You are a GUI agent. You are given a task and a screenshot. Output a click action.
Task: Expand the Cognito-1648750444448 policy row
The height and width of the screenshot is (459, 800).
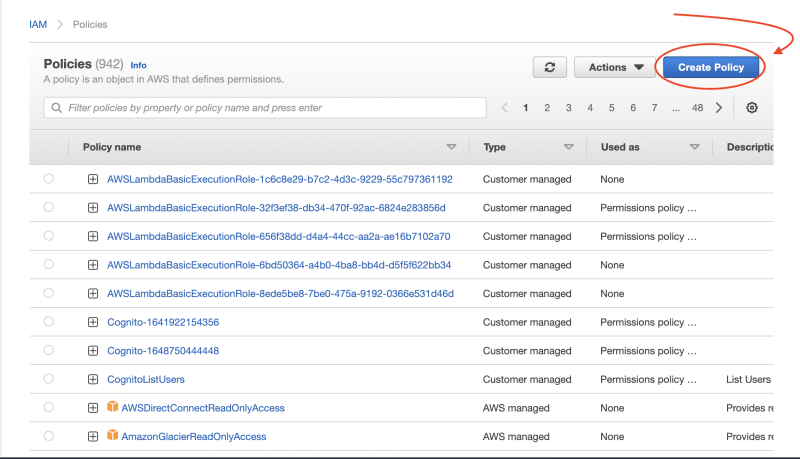[93, 350]
